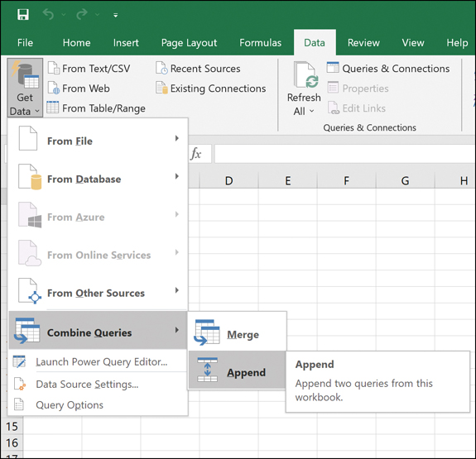This screenshot has height=459, width=476.
Task: Click into the formula bar field
Action: pos(345,154)
